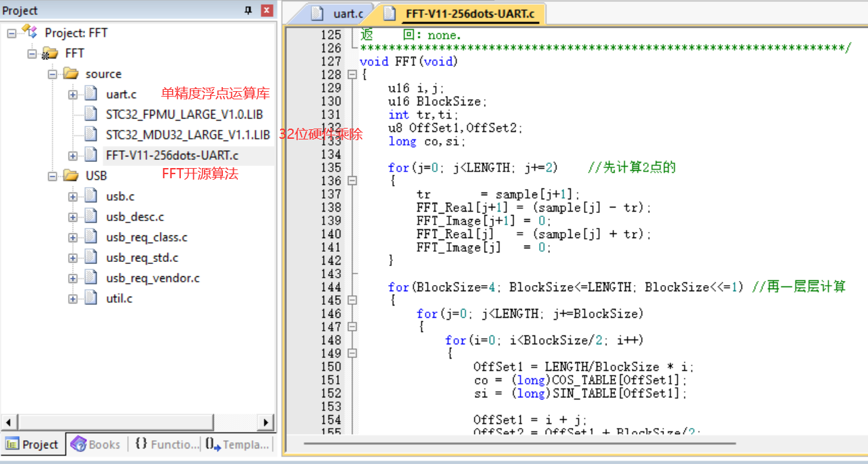Click 'si = (long)SIN_TABLE[OffSet1];' line
868x464 pixels.
click(580, 393)
